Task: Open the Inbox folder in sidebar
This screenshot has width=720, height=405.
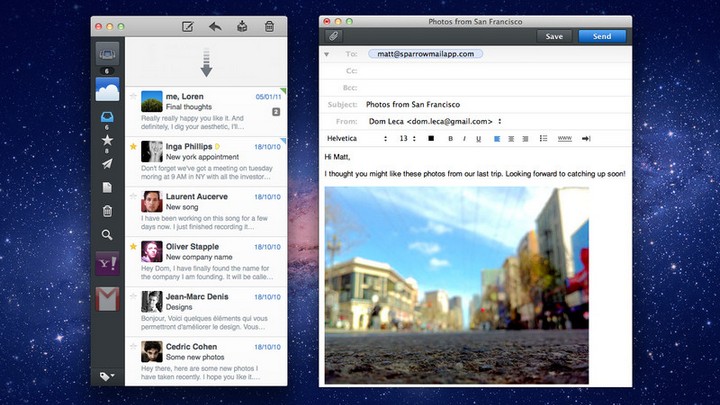Action: click(x=107, y=117)
